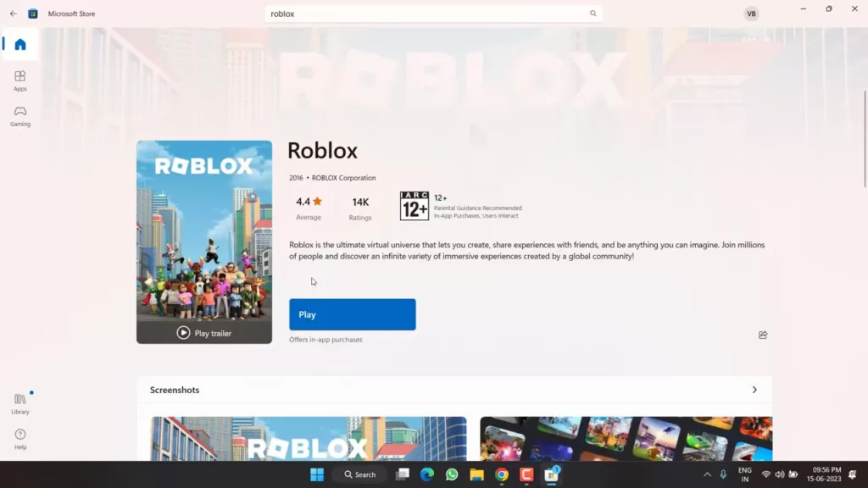Screen dimensions: 868x488
Task: Click the microphone tray icon
Action: (x=723, y=474)
